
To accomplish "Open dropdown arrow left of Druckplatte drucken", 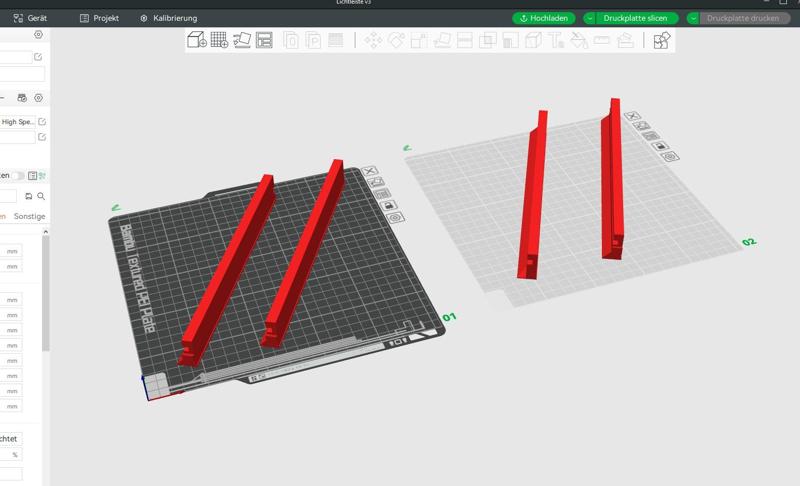I will (693, 18).
